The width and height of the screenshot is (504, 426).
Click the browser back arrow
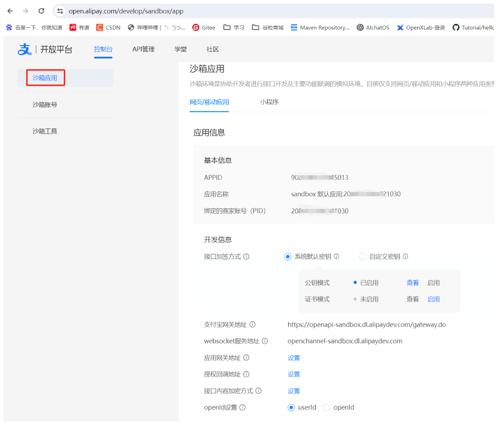click(10, 11)
